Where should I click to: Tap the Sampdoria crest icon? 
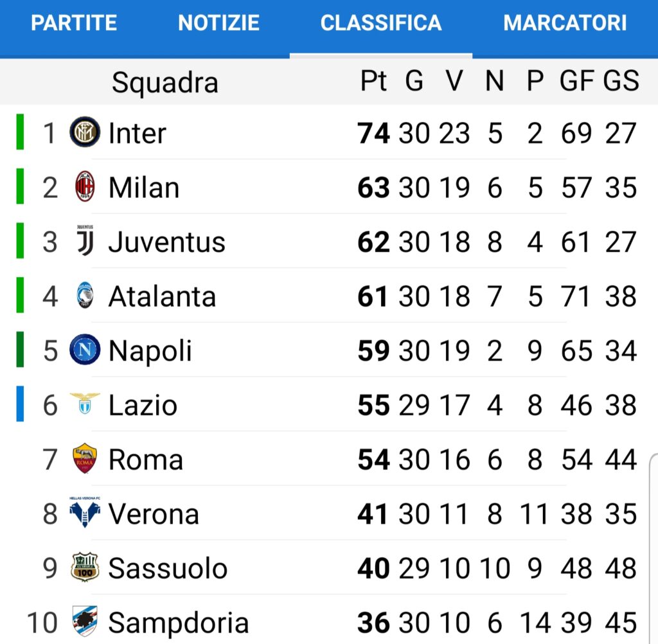tap(85, 621)
